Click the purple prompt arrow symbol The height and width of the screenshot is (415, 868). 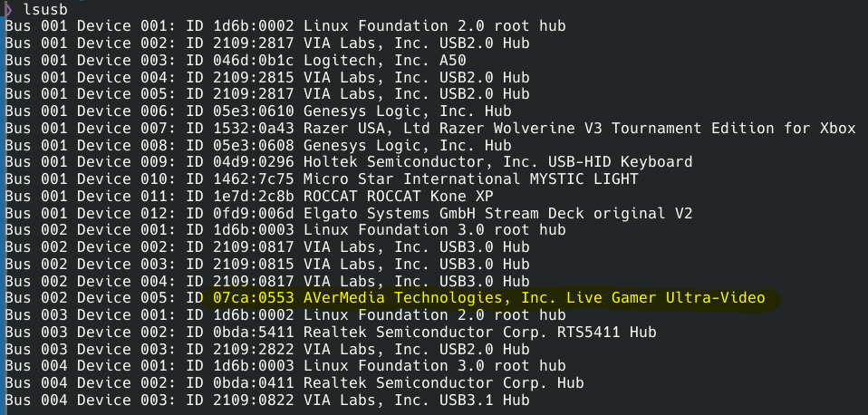point(8,9)
